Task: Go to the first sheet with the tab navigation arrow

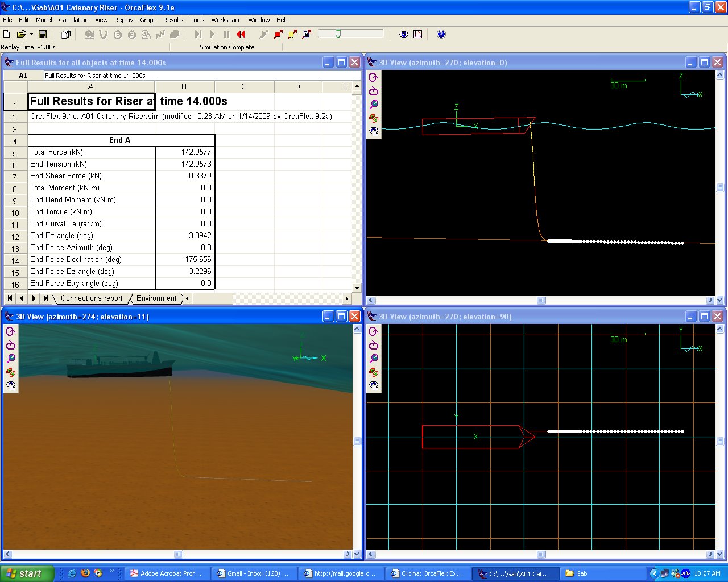Action: tap(10, 298)
